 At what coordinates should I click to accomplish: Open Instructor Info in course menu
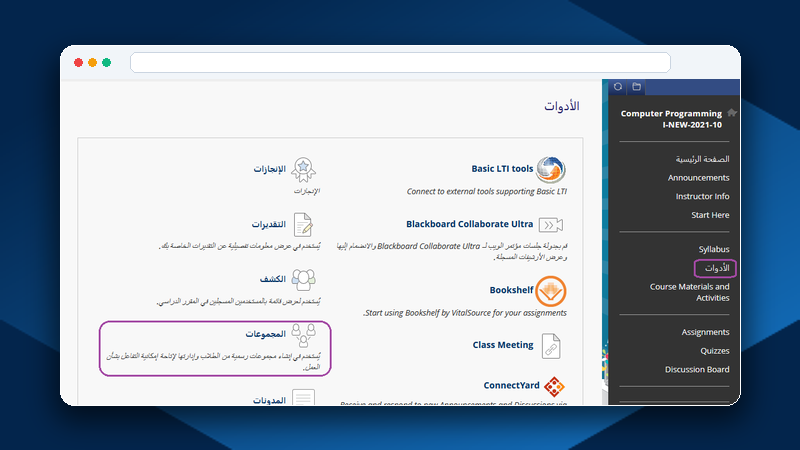[703, 196]
